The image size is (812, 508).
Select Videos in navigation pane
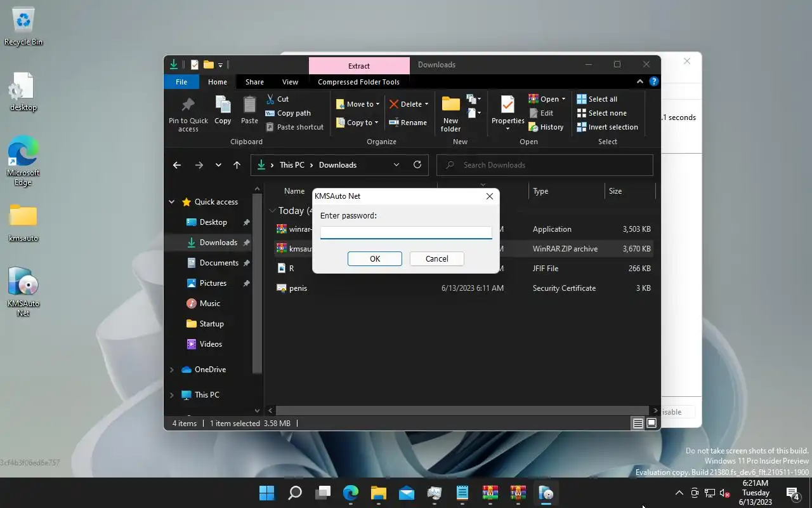[211, 344]
